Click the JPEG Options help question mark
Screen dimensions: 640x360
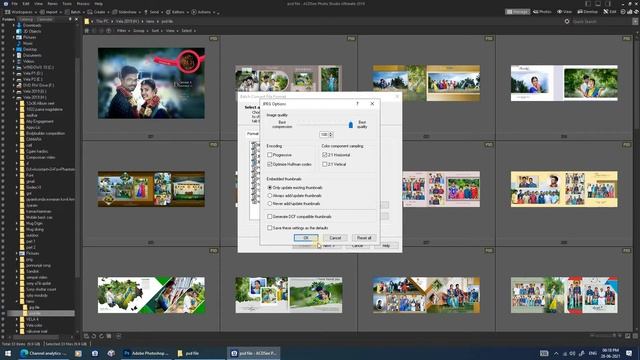click(358, 104)
